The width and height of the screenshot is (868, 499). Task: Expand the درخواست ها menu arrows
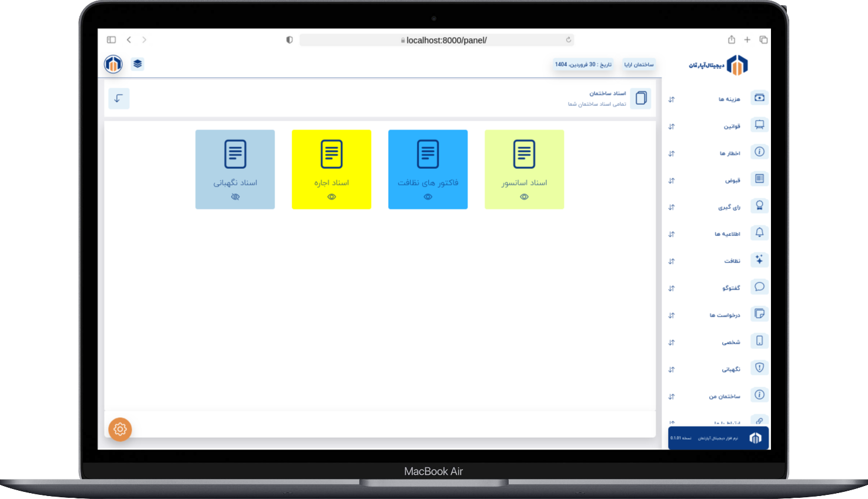coord(672,315)
